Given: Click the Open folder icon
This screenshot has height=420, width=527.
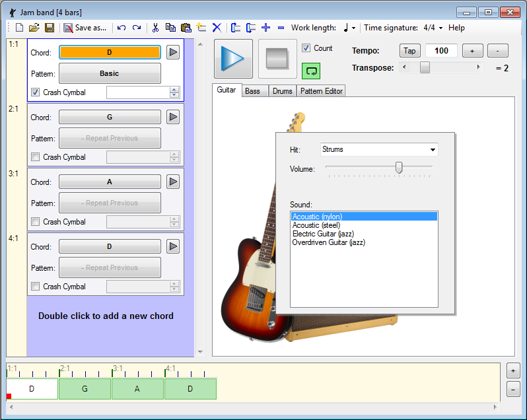Looking at the screenshot, I should point(34,28).
